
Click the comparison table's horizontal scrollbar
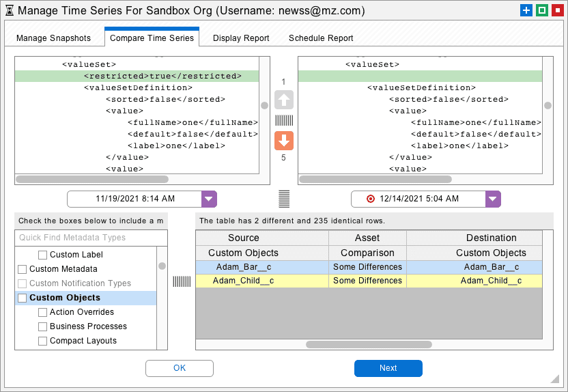coord(369,345)
